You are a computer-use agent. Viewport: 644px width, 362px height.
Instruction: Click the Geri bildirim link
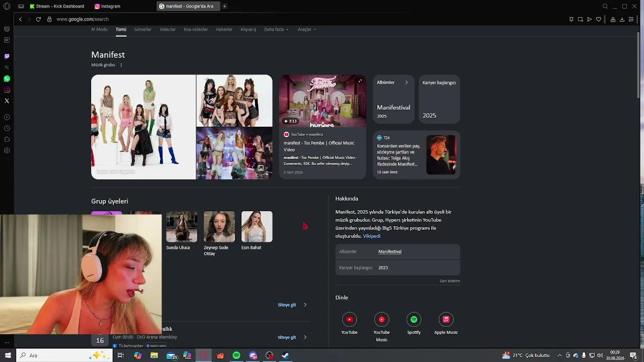450,281
